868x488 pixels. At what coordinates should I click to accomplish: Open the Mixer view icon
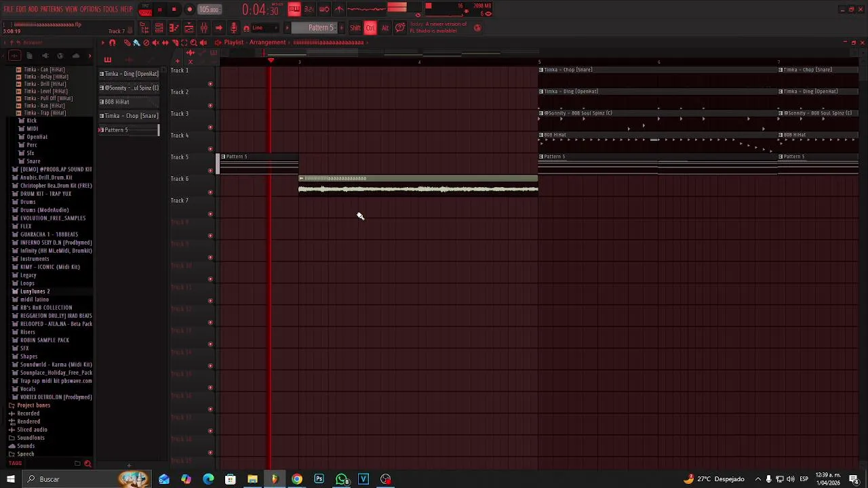click(x=204, y=28)
